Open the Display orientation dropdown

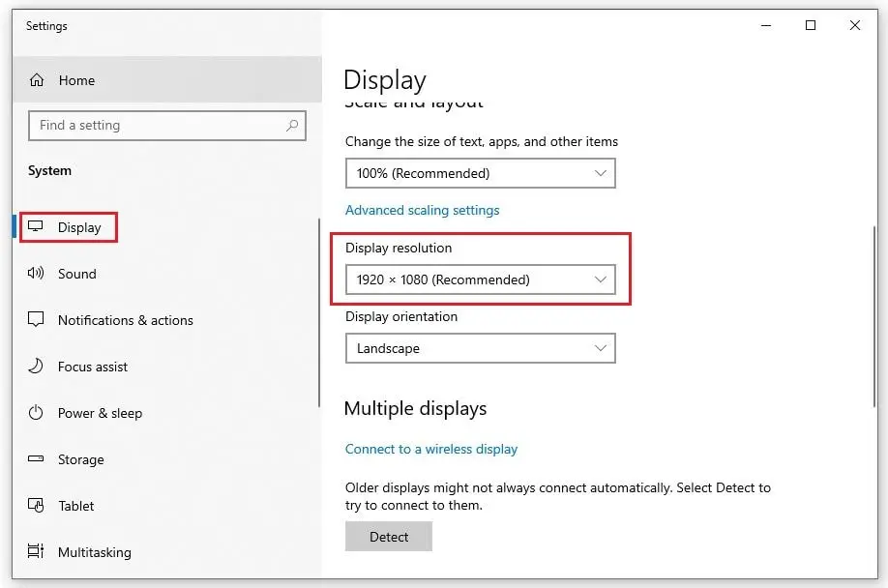(x=481, y=348)
